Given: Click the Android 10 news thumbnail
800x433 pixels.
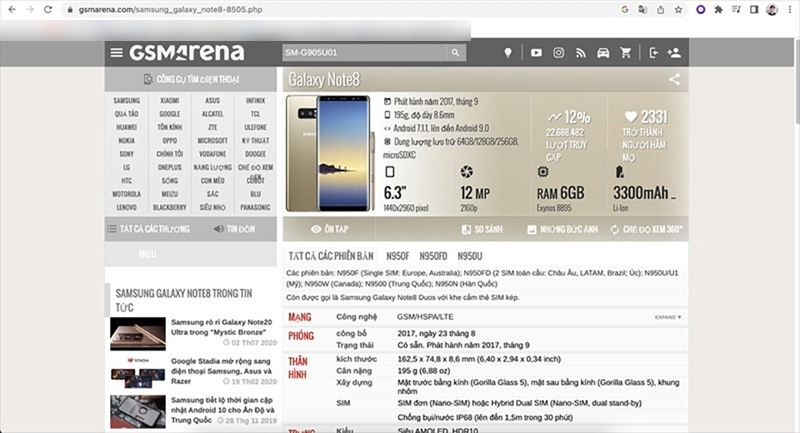Looking at the screenshot, I should click(x=138, y=412).
